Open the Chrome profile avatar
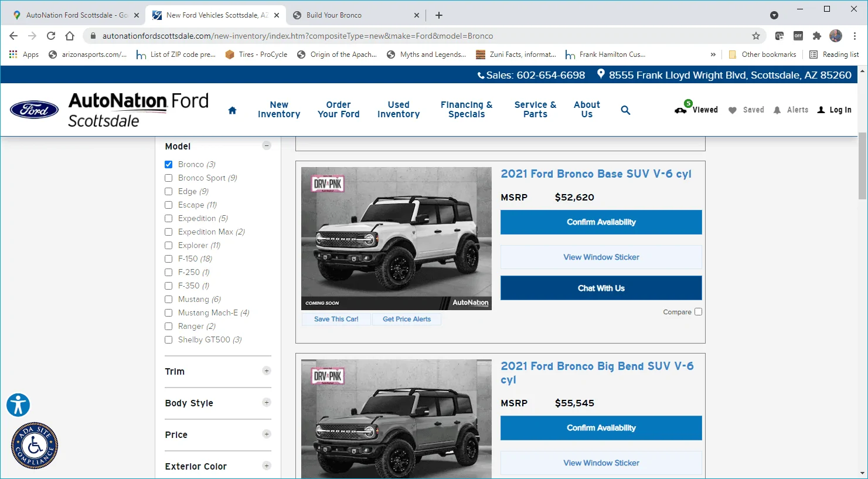868x479 pixels. pos(836,36)
